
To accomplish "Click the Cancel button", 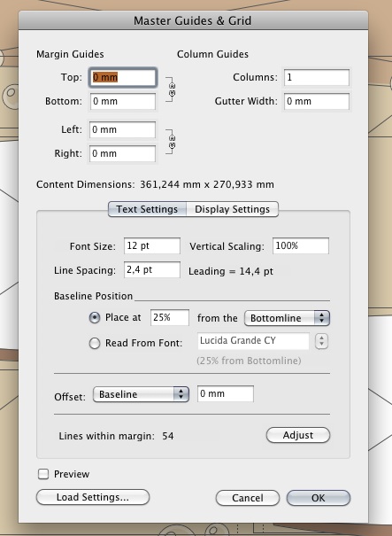I will click(x=248, y=498).
